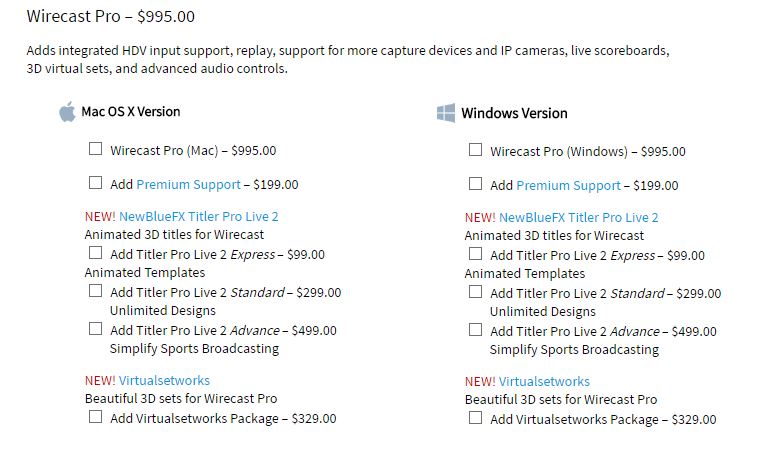Open NewBlueFX Titler Pro Live 2 Mac link
766x449 pixels.
[199, 216]
